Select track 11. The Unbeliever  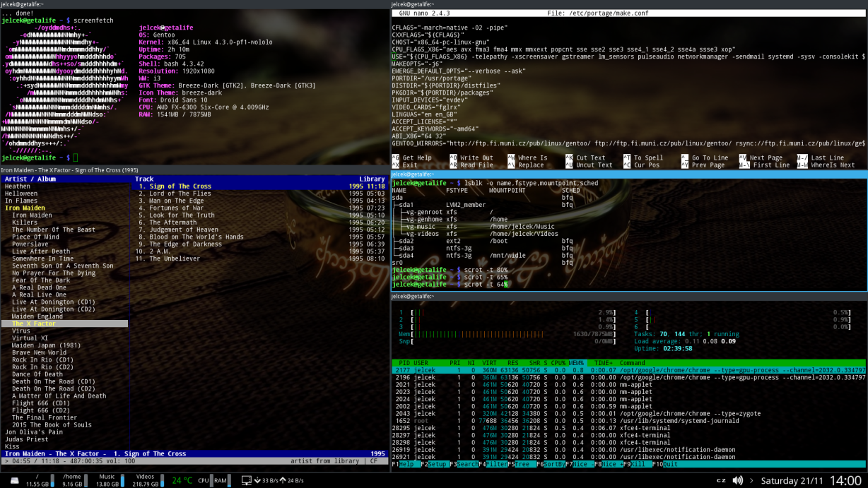(261, 258)
